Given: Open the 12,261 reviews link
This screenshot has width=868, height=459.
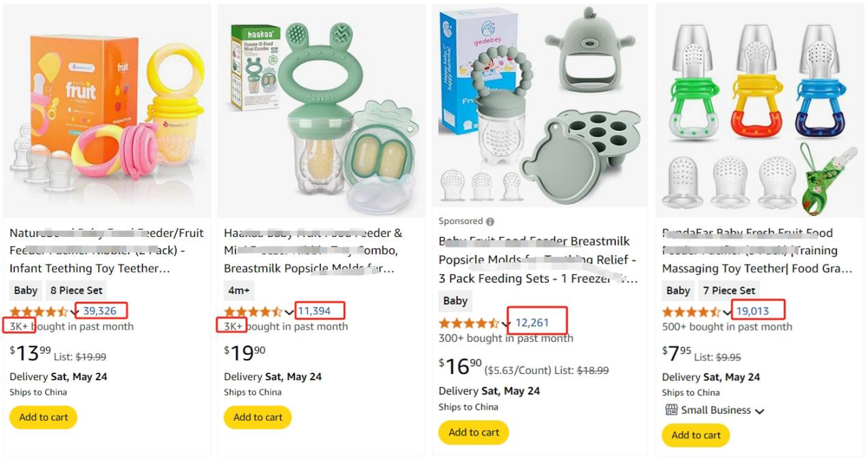Looking at the screenshot, I should click(x=532, y=323).
